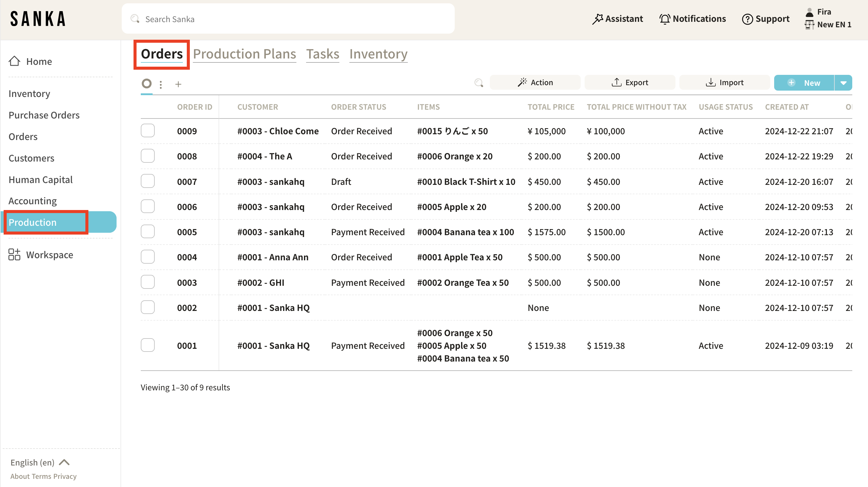Select checkbox for order 0009

pos(147,131)
